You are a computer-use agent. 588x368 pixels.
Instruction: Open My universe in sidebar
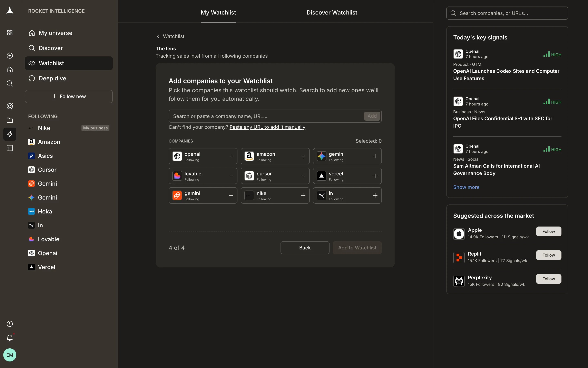[x=69, y=33]
